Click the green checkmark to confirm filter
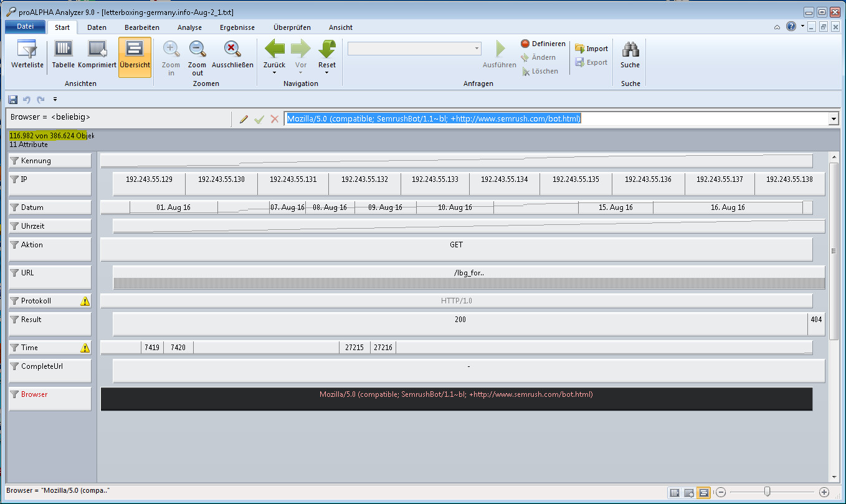Viewport: 846px width, 504px height. pos(259,119)
